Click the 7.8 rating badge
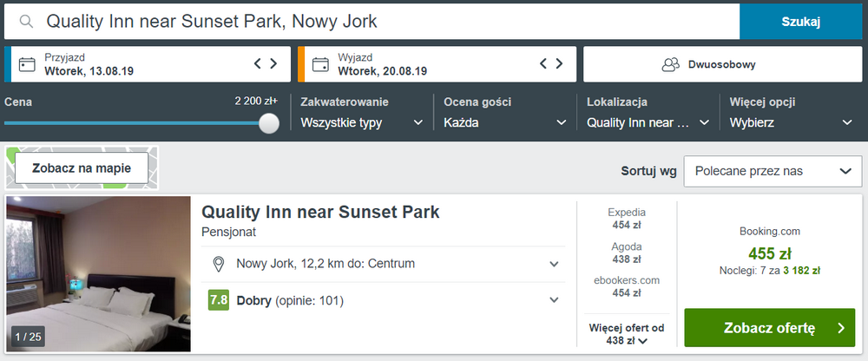Image resolution: width=868 pixels, height=361 pixels. point(218,300)
